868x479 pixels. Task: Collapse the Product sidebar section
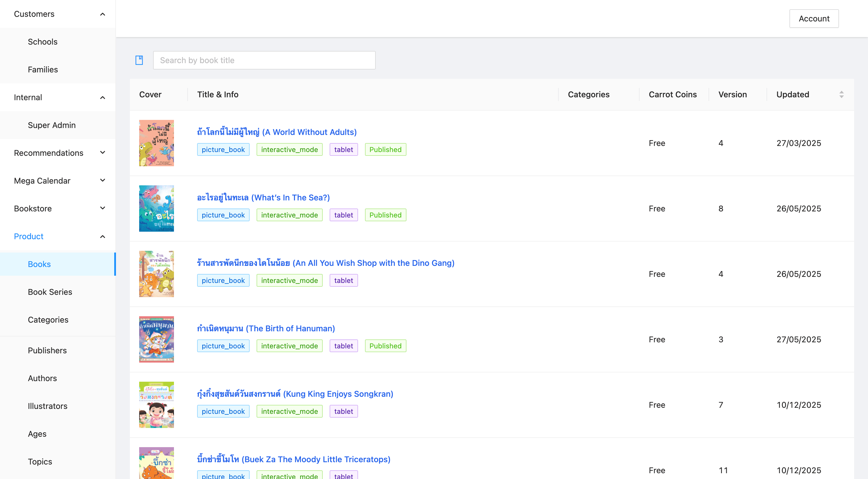[102, 236]
